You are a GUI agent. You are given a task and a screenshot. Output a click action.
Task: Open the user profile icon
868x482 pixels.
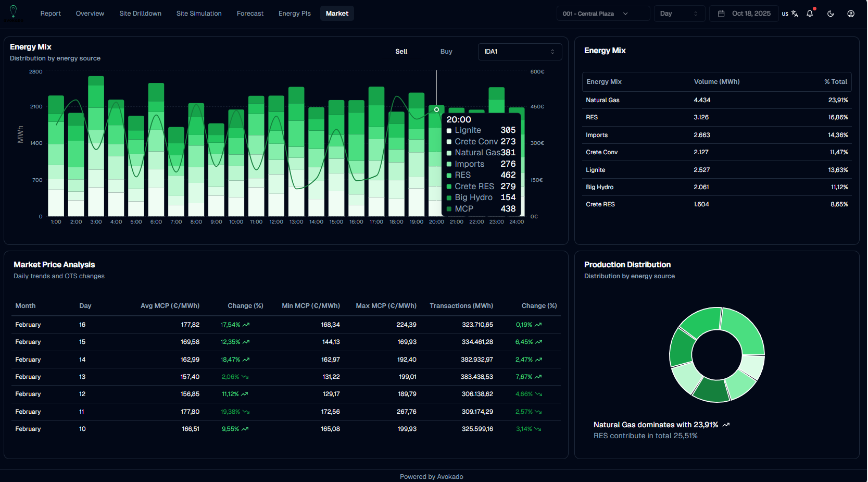pos(851,14)
